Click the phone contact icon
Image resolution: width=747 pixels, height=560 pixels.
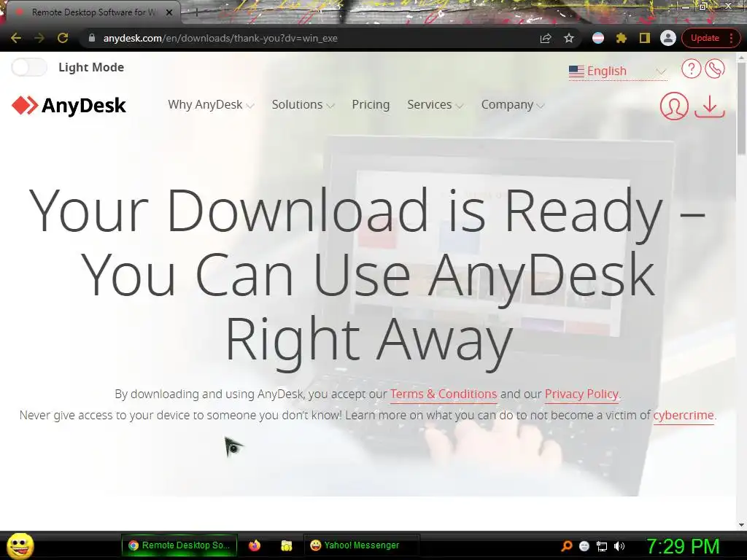click(715, 69)
